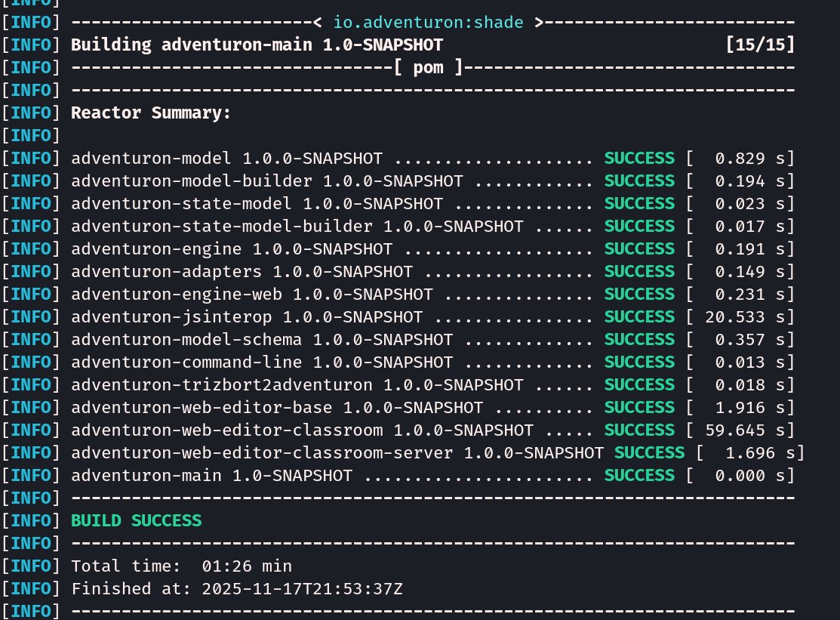The image size is (840, 620).
Task: Click the green 'BUILD SUCCESS' line
Action: click(136, 520)
